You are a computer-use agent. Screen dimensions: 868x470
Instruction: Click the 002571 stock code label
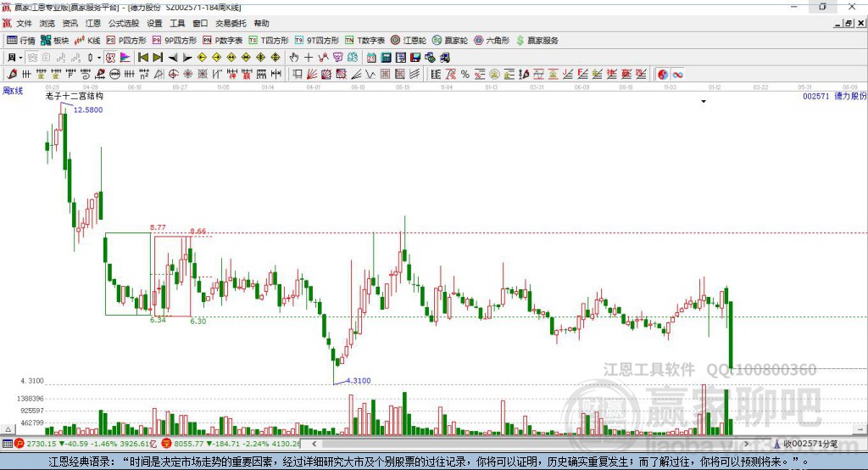point(816,97)
